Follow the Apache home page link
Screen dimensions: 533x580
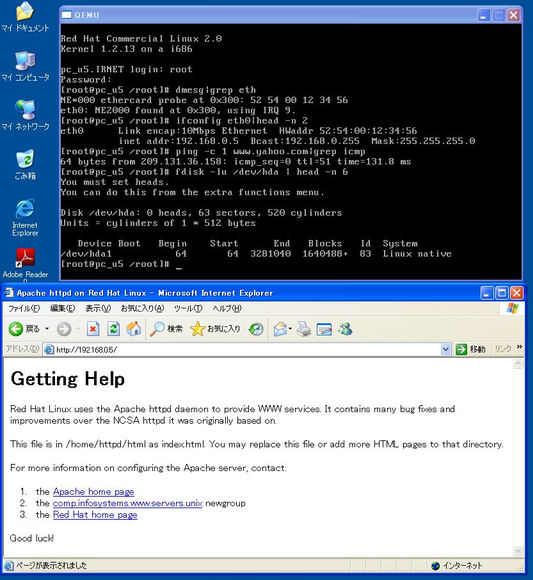[x=93, y=492]
